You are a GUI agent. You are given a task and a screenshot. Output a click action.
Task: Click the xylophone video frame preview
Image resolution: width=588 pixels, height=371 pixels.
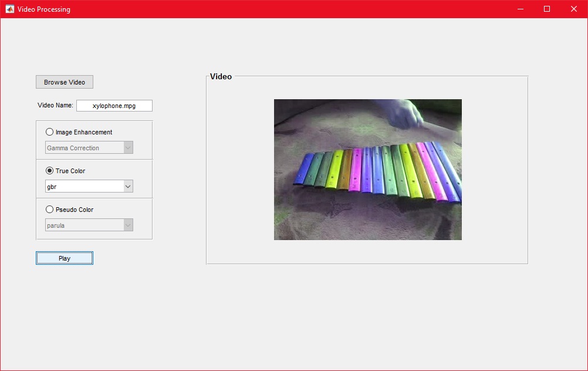[x=367, y=170]
